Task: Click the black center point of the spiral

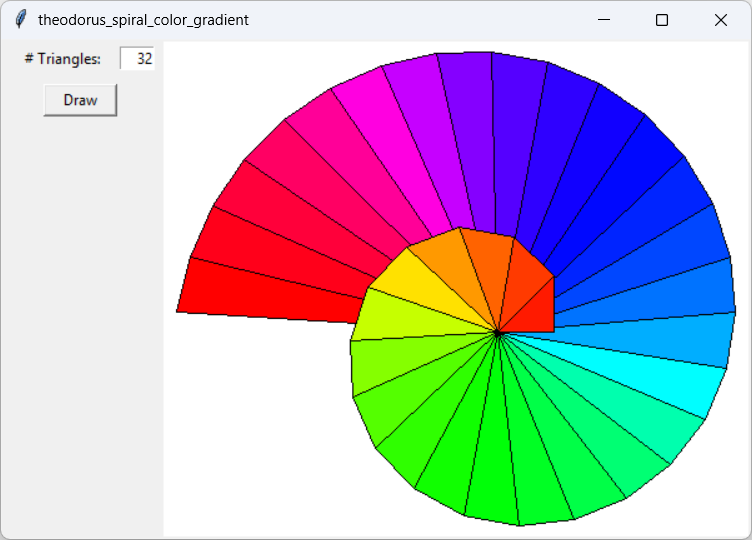Action: pos(497,333)
